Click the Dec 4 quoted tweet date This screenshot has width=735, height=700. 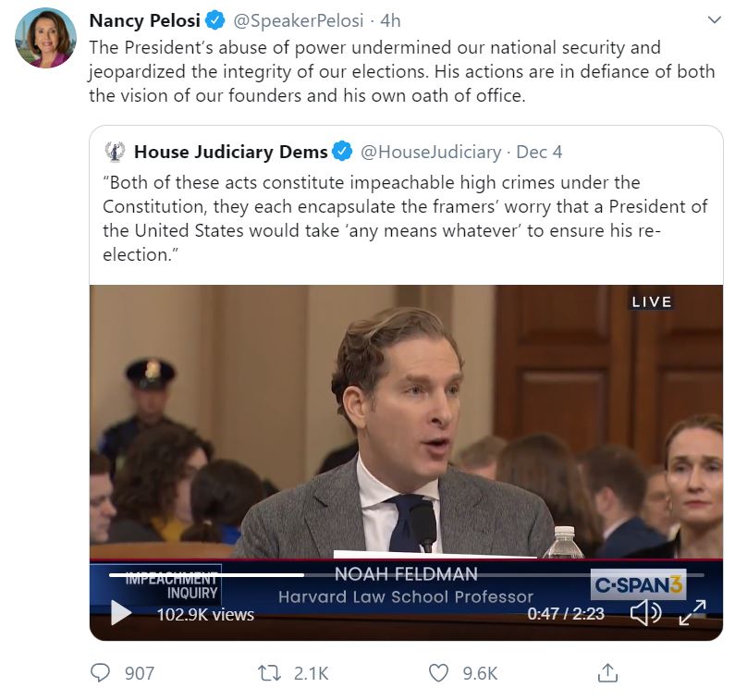(539, 152)
